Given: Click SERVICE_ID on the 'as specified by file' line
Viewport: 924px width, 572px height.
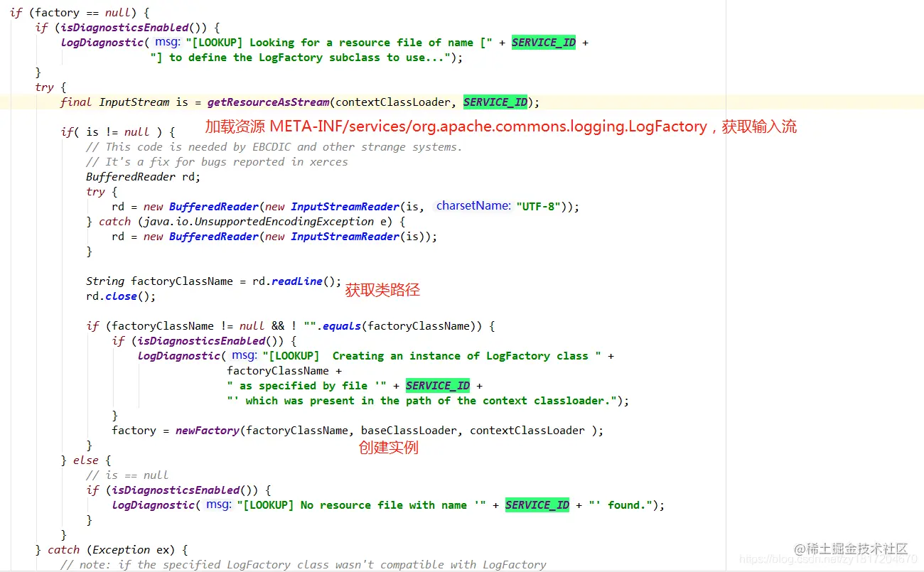Looking at the screenshot, I should pos(438,386).
